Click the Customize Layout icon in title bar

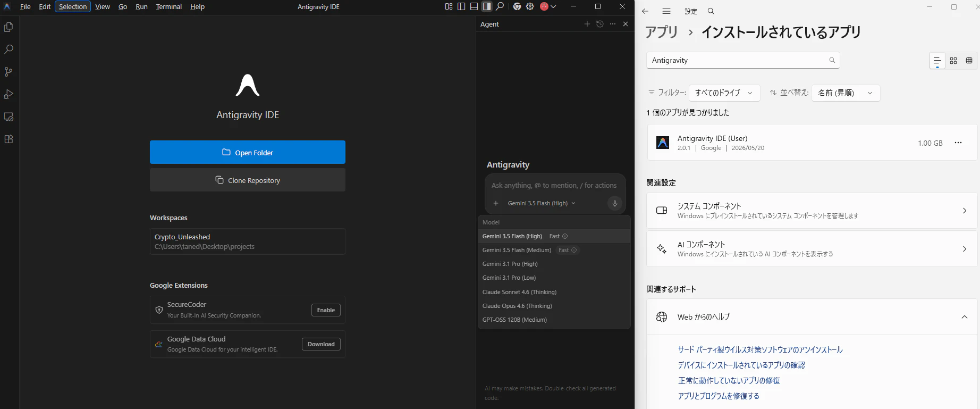click(x=449, y=6)
